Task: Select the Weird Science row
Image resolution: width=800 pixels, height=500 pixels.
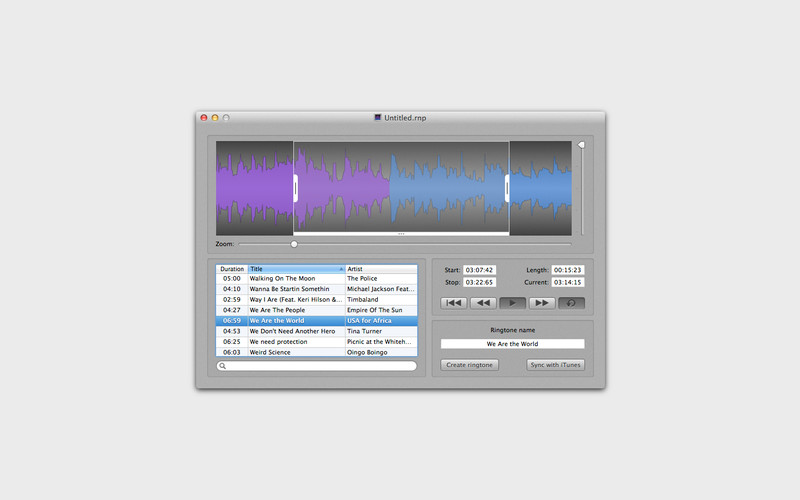Action: (x=316, y=352)
